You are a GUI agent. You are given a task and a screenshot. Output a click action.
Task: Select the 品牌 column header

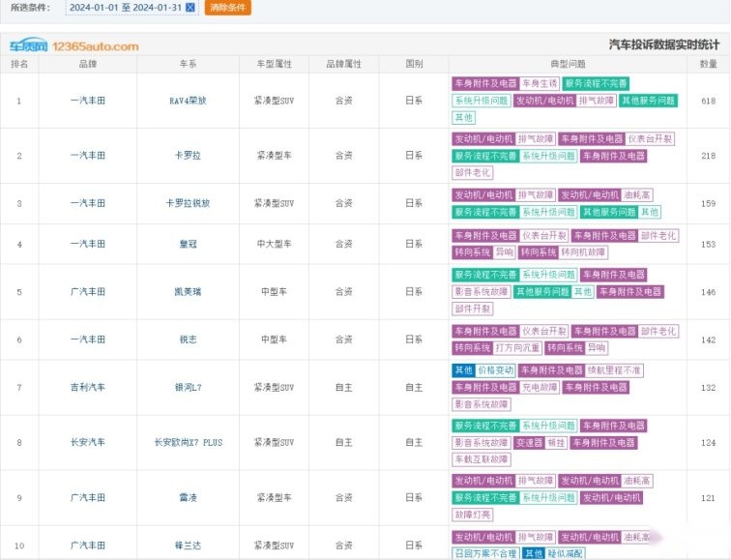tap(88, 64)
